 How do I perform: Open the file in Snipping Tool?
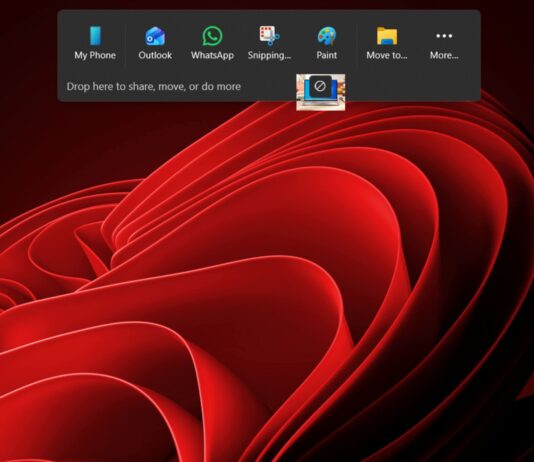(269, 43)
